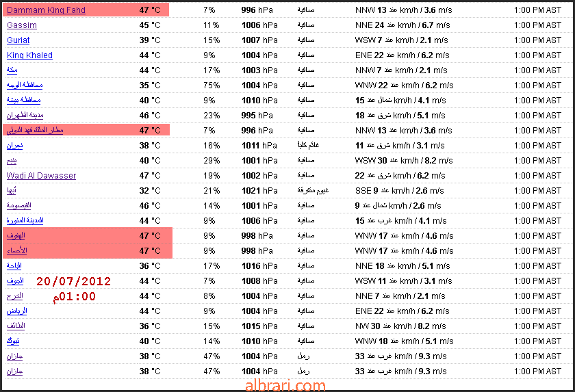The height and width of the screenshot is (392, 575).
Task: Select the أبها link with 32 °C
Action: pos(12,190)
